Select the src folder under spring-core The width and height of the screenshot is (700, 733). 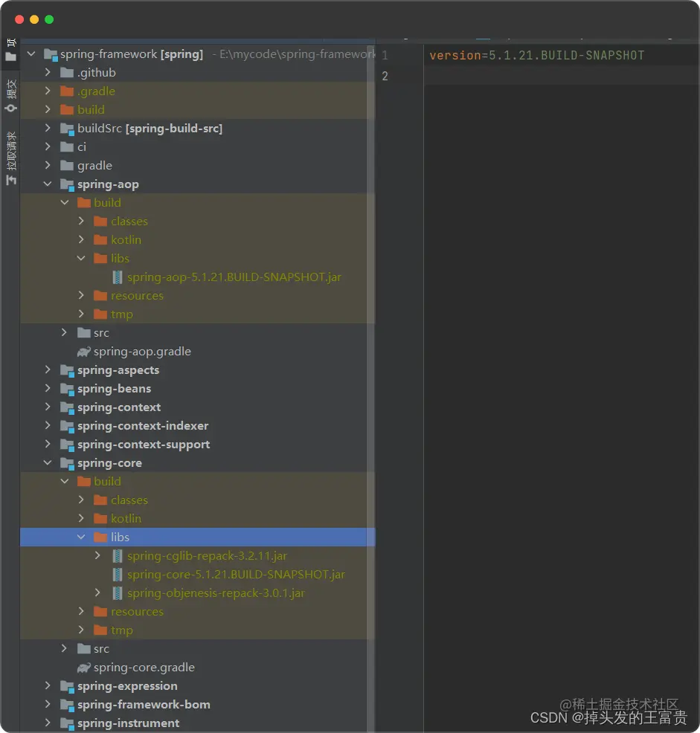coord(101,649)
